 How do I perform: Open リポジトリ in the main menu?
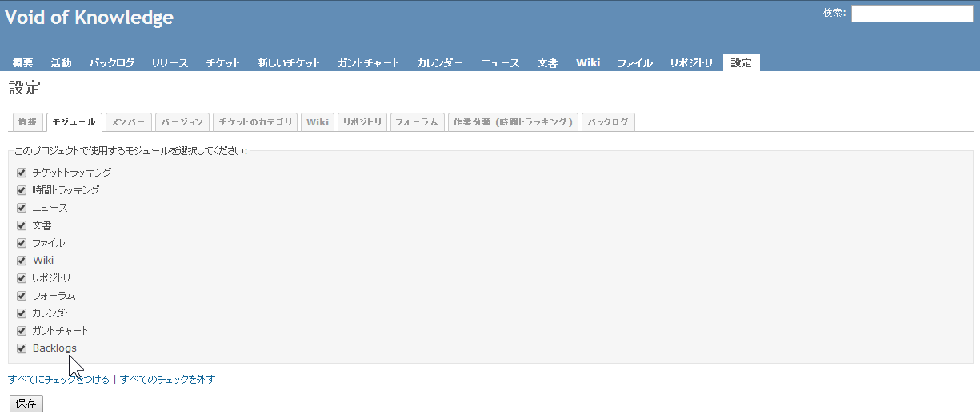[x=691, y=63]
